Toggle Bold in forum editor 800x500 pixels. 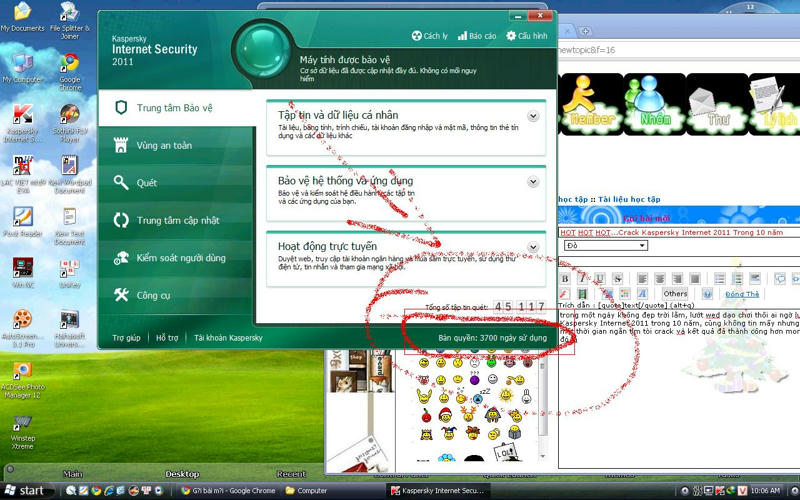click(x=565, y=279)
